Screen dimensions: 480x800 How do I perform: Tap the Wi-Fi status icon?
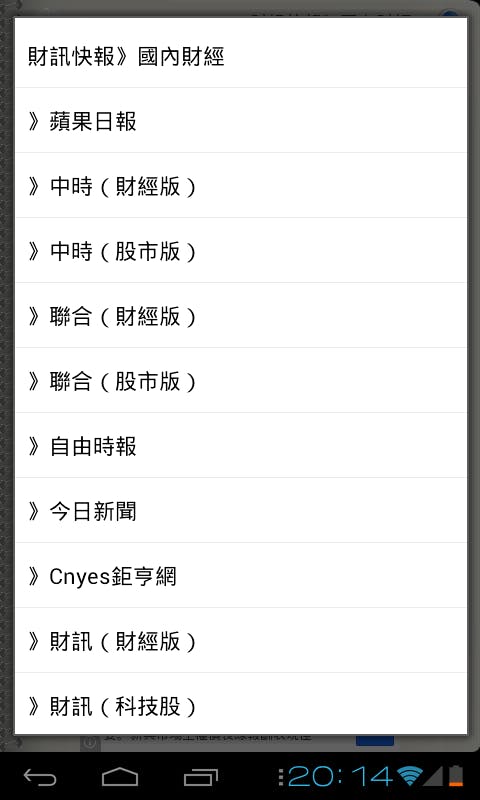point(410,776)
